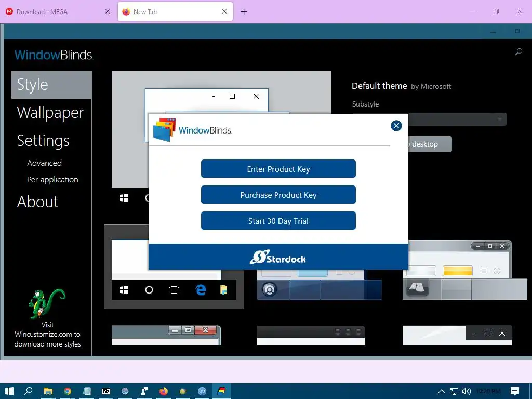Start the 30 Day Trial

click(x=278, y=221)
